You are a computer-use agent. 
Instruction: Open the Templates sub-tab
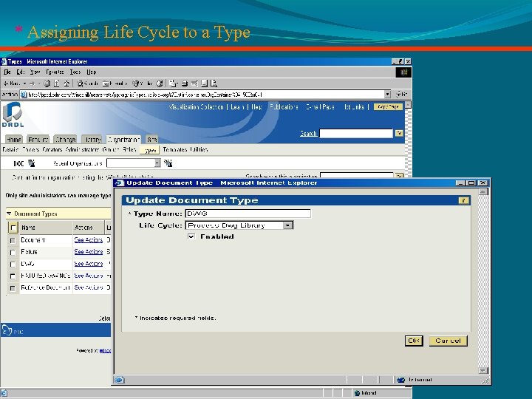click(x=175, y=149)
